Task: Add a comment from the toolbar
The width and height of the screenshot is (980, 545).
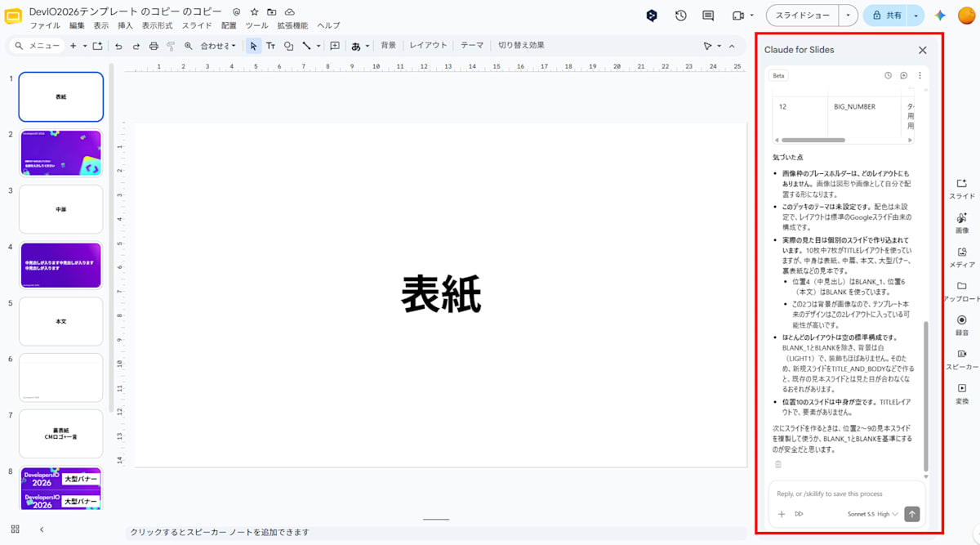Action: tap(335, 46)
